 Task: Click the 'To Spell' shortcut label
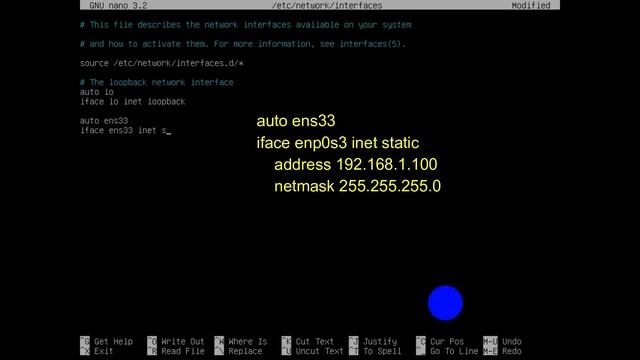[x=382, y=351]
